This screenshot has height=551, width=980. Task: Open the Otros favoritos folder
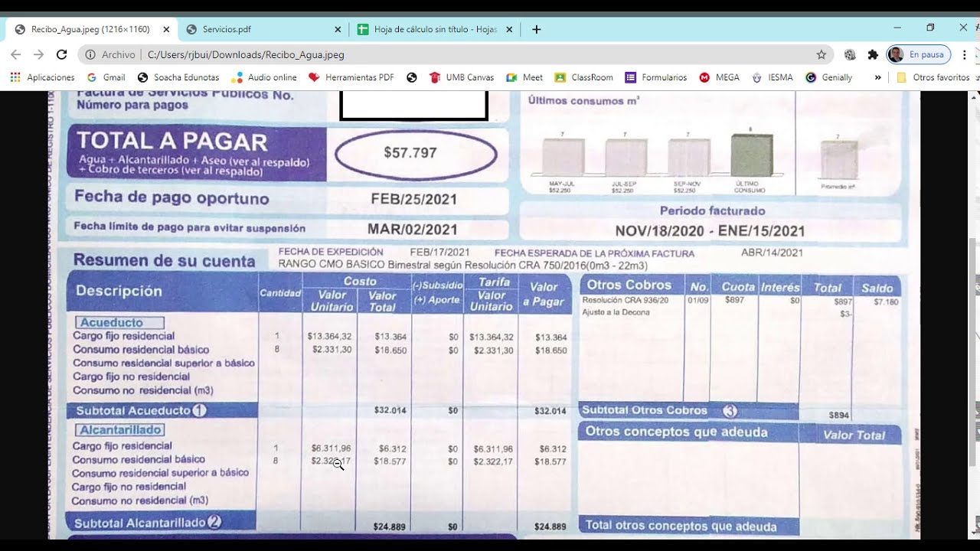(933, 77)
